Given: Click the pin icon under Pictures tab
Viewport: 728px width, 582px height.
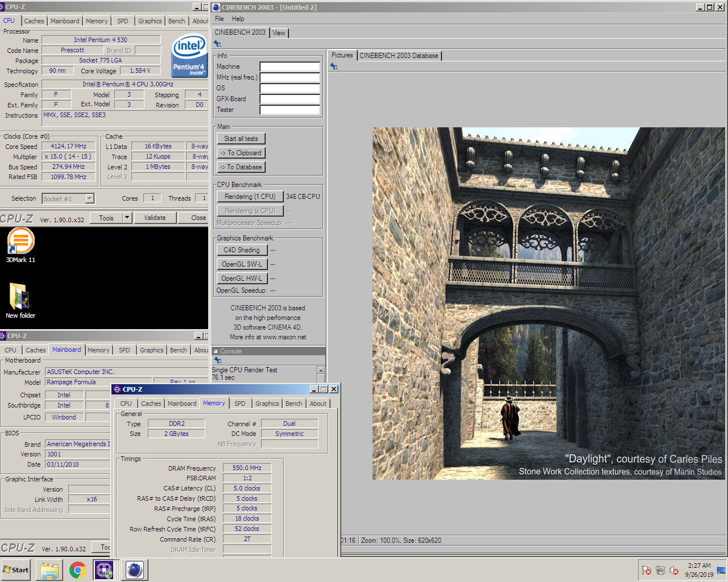Looking at the screenshot, I should 334,66.
